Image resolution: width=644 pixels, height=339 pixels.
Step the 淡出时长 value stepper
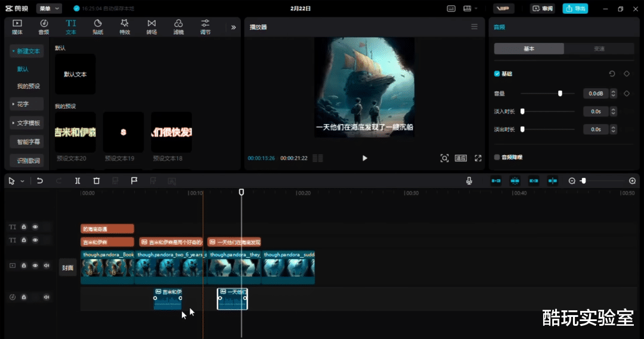tap(613, 130)
